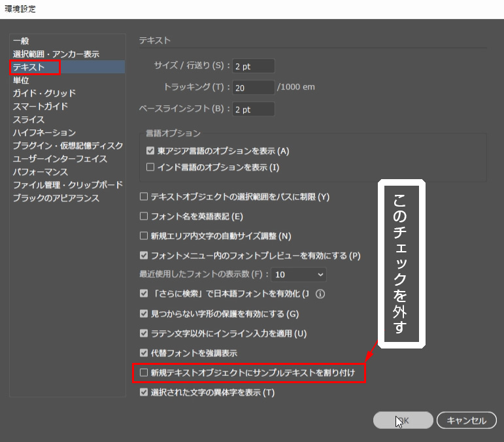Image resolution: width=504 pixels, height=442 pixels.
Task: Uncheck 東アジア言語のオプションを表示
Action: click(x=150, y=150)
